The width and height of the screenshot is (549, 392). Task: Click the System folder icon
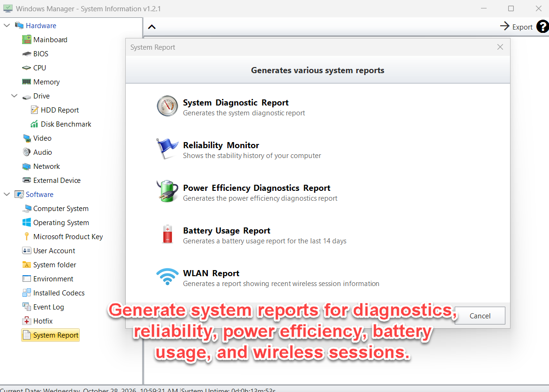coord(27,264)
